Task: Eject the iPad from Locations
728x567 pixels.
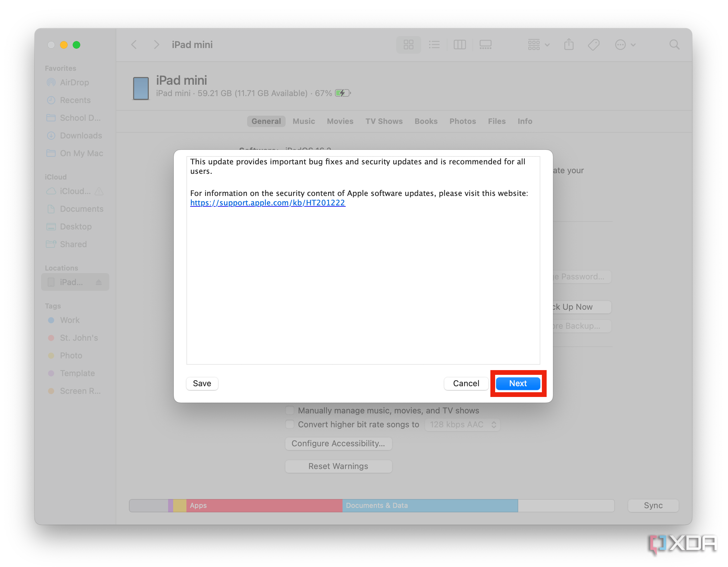Action: [x=99, y=282]
